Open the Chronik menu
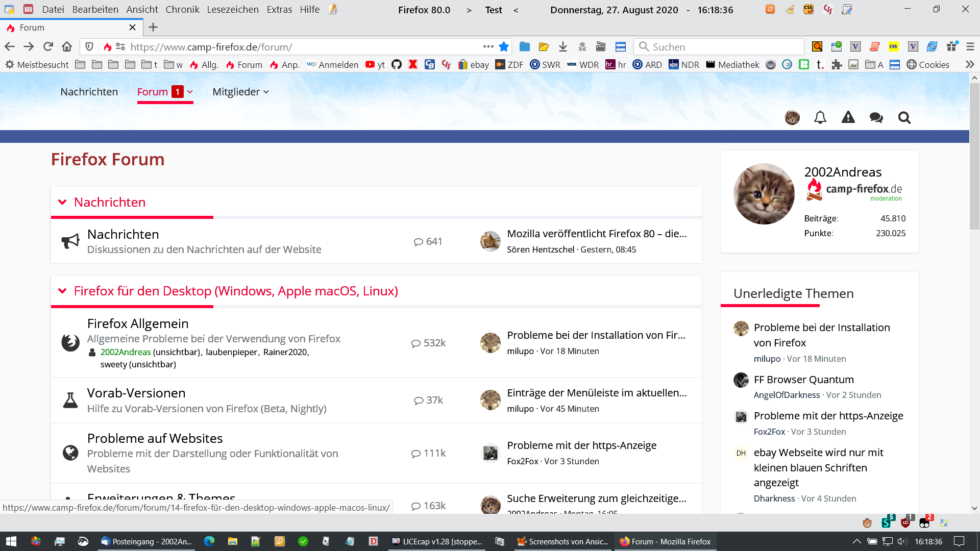 tap(182, 10)
